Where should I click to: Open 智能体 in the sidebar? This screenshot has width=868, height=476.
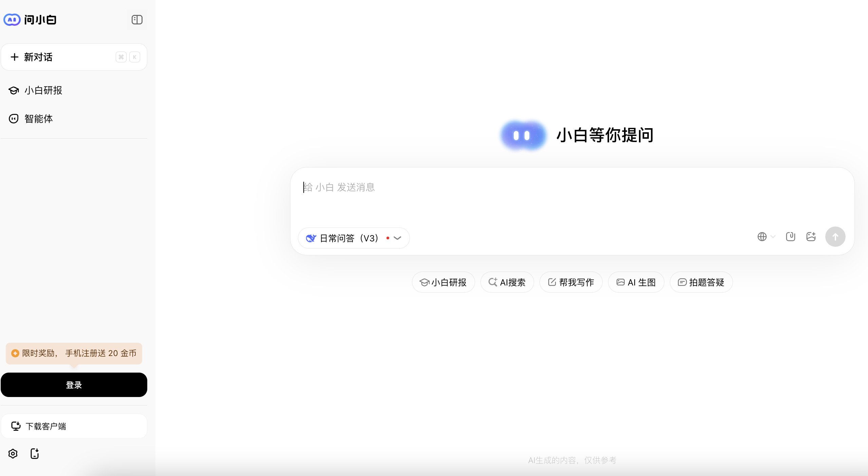click(x=38, y=119)
